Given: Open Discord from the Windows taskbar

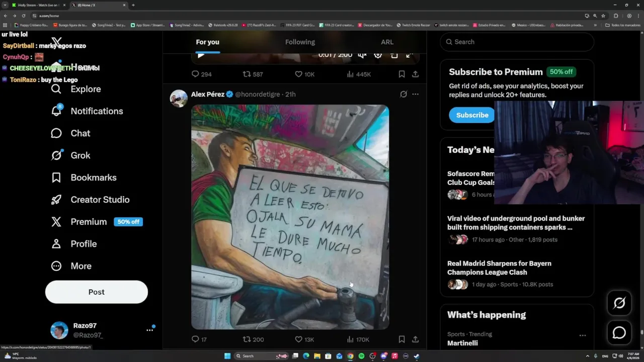Looking at the screenshot, I should [x=383, y=356].
